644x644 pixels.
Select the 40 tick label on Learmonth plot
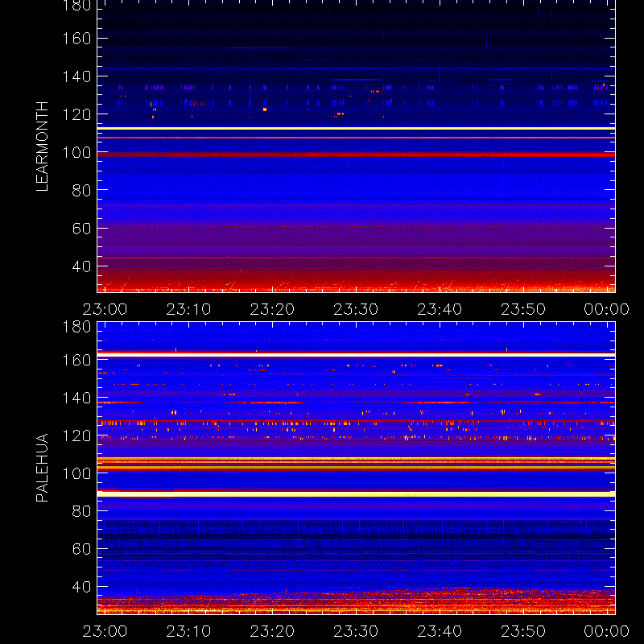[81, 266]
